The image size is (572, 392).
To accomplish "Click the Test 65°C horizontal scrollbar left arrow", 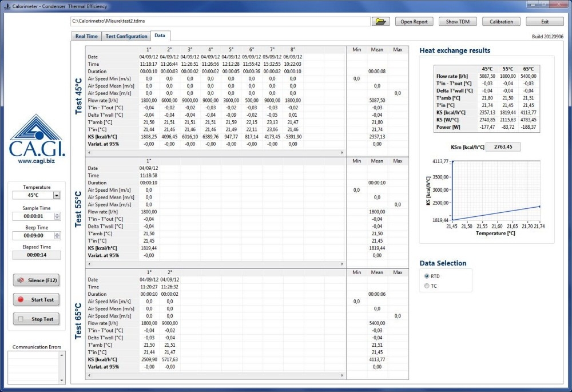I will [89, 375].
